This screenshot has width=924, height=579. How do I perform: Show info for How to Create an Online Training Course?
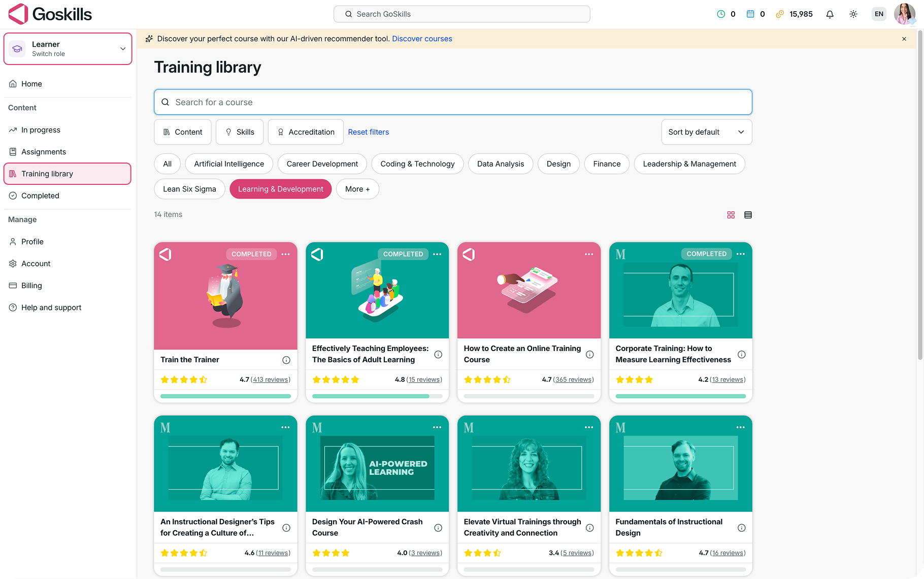(x=589, y=355)
